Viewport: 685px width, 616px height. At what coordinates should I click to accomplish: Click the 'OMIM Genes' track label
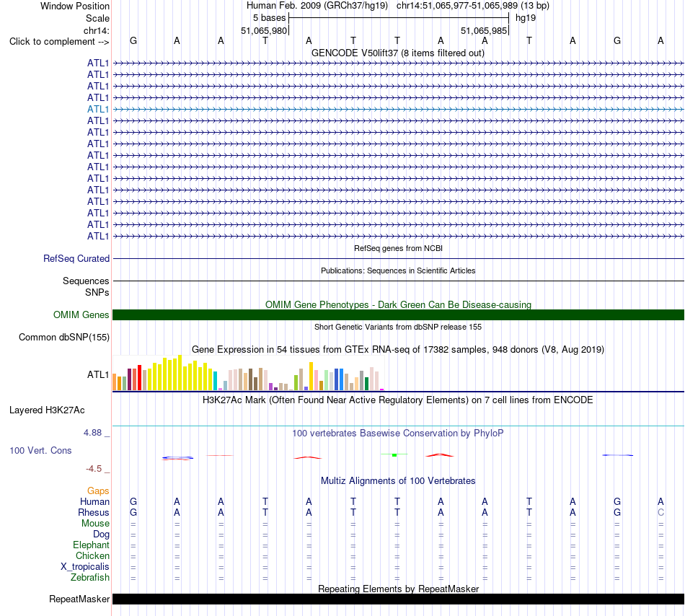pyautogui.click(x=81, y=315)
